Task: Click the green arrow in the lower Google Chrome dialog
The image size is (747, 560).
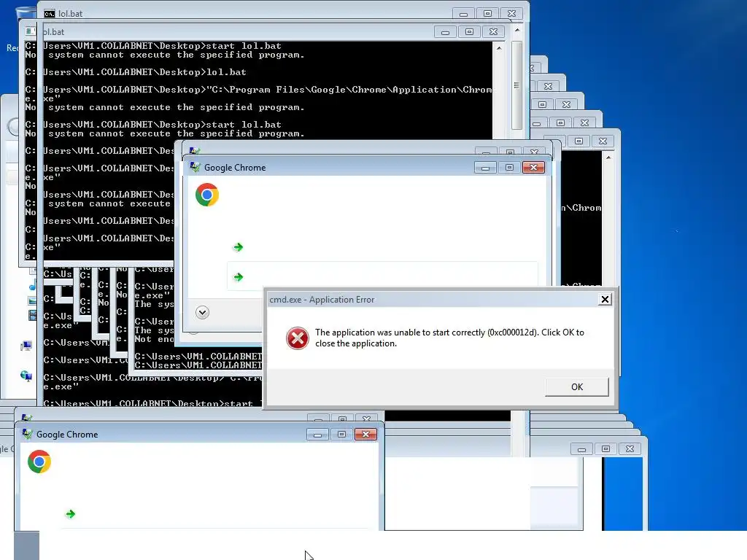Action: click(x=71, y=514)
